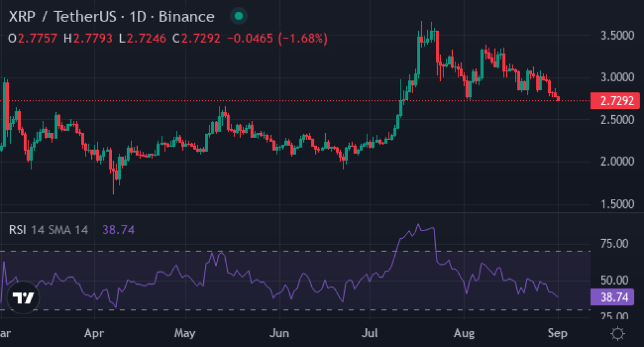Image resolution: width=644 pixels, height=347 pixels.
Task: Click the May date axis label
Action: tap(185, 333)
